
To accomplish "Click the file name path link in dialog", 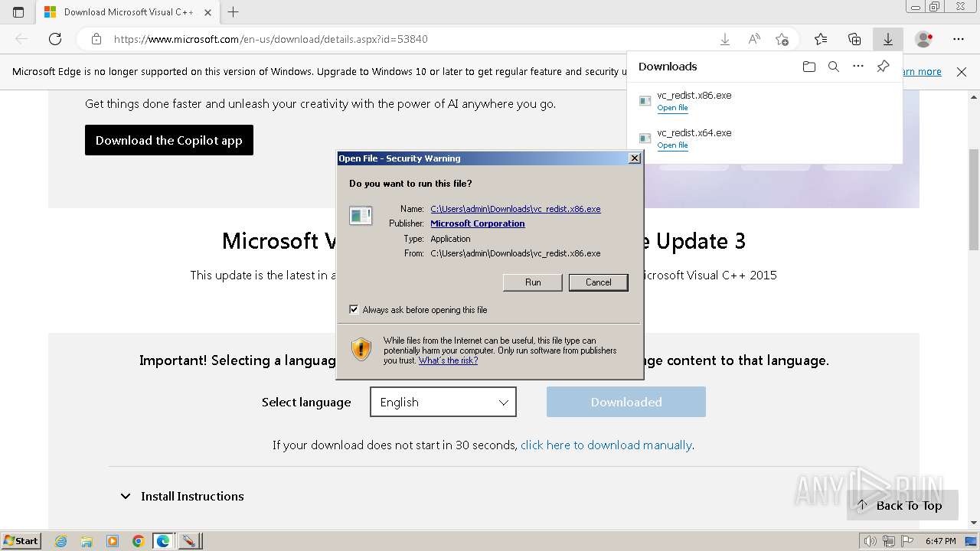I will [x=515, y=209].
